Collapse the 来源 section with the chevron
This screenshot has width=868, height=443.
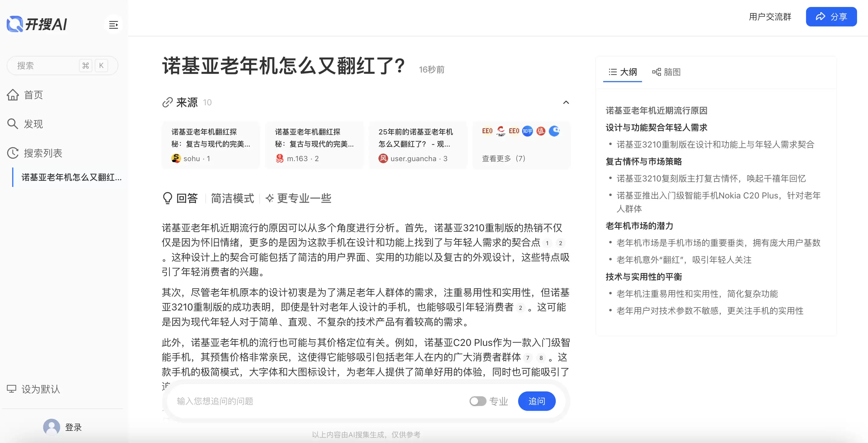566,102
